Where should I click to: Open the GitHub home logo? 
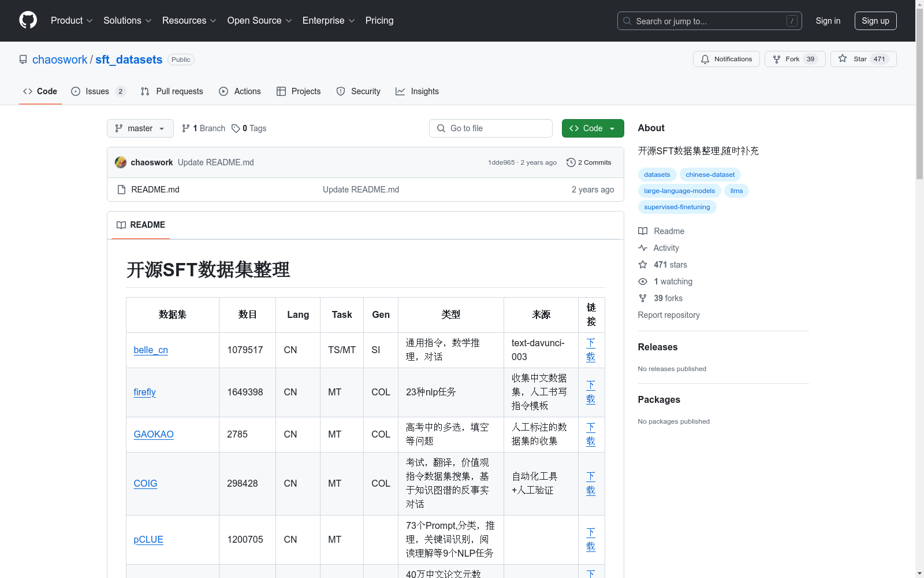(x=28, y=20)
